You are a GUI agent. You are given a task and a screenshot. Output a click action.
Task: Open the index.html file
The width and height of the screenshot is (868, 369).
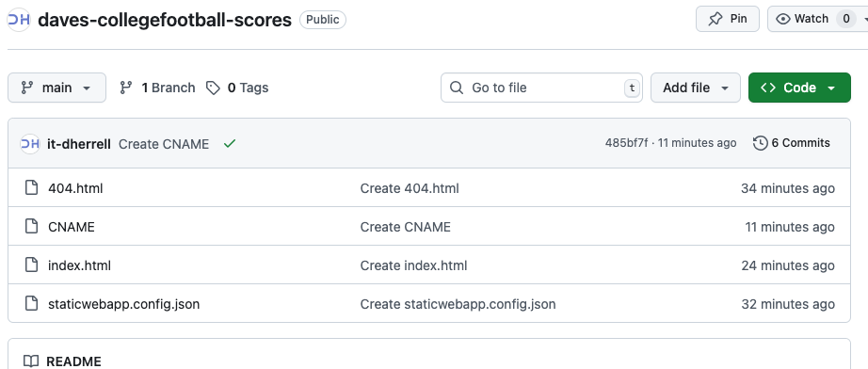pos(79,265)
